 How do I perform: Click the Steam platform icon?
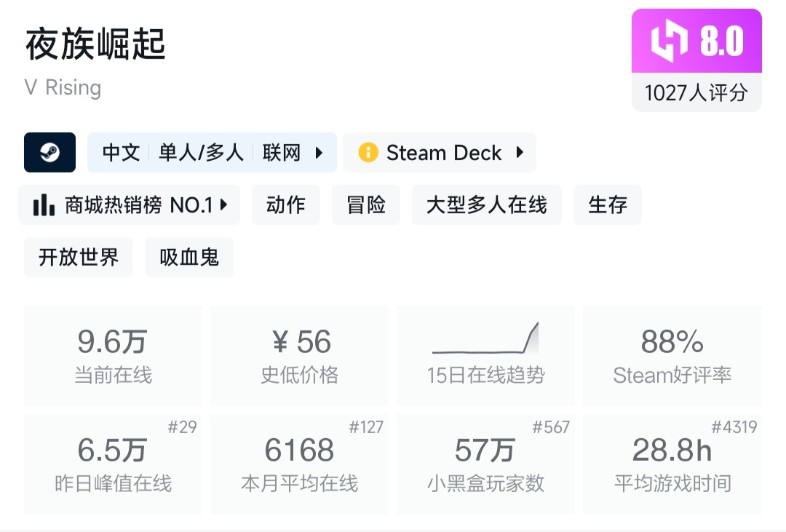tap(49, 152)
